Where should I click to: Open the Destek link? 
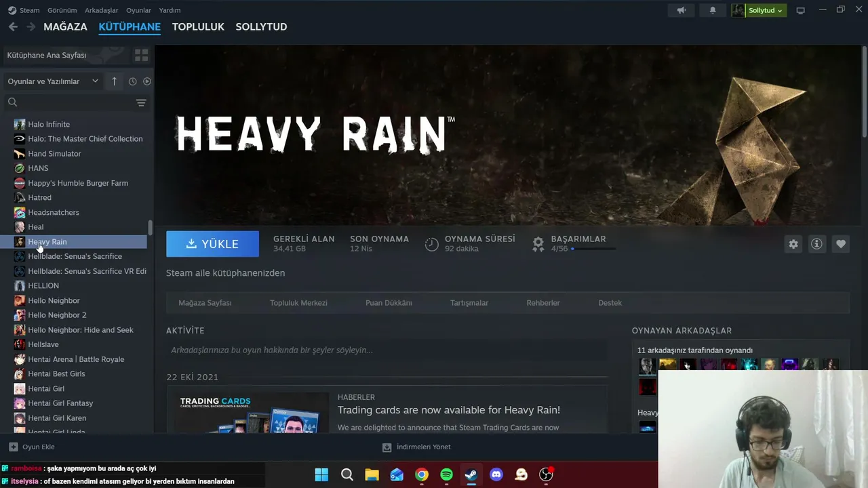click(610, 303)
